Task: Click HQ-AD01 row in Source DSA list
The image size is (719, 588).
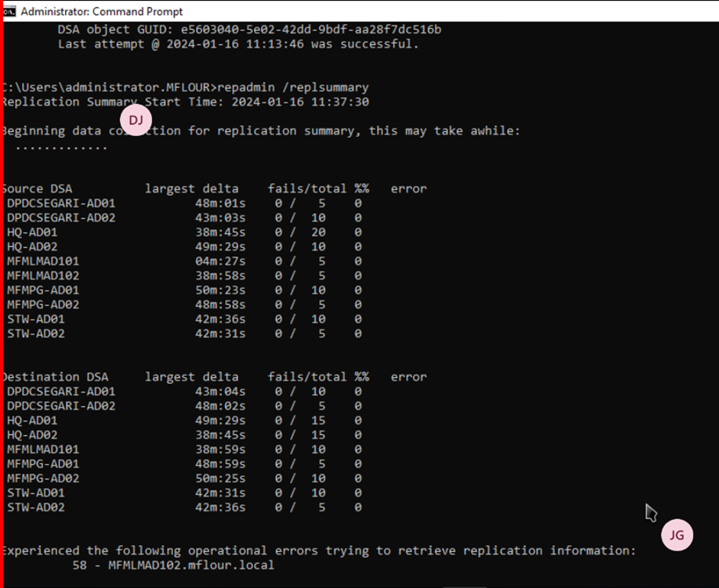Action: pyautogui.click(x=184, y=232)
